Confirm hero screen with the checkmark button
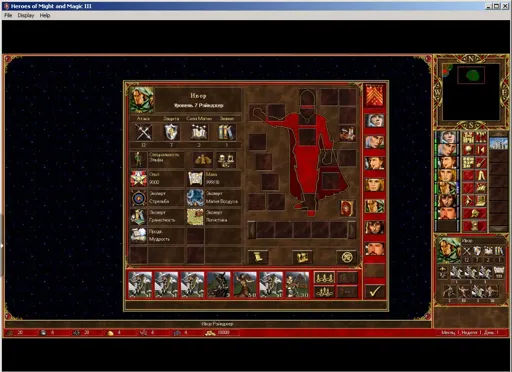Viewport: 512px width, 372px height. pyautogui.click(x=374, y=291)
